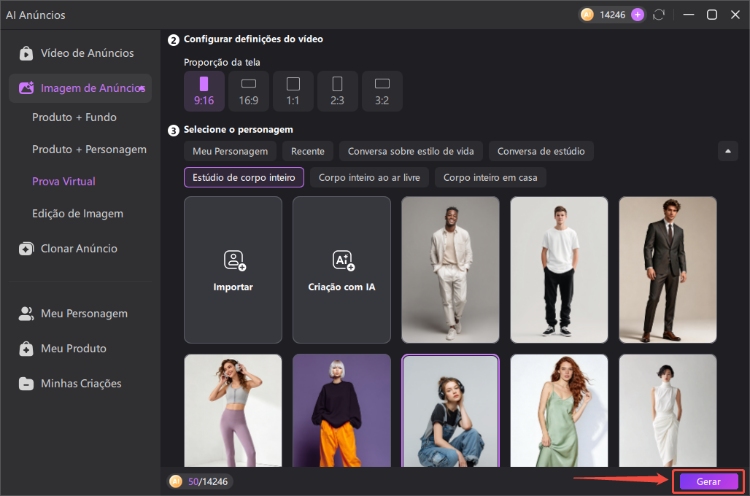This screenshot has height=496, width=750.
Task: Click the refresh credits icon
Action: (x=659, y=15)
